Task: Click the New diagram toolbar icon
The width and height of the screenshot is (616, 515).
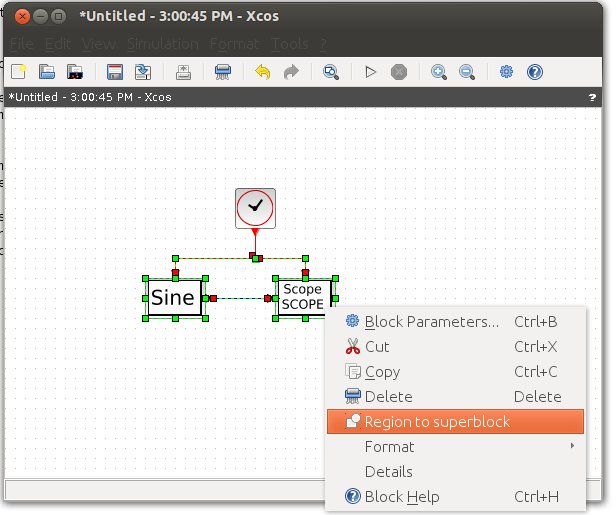Action: coord(18,72)
